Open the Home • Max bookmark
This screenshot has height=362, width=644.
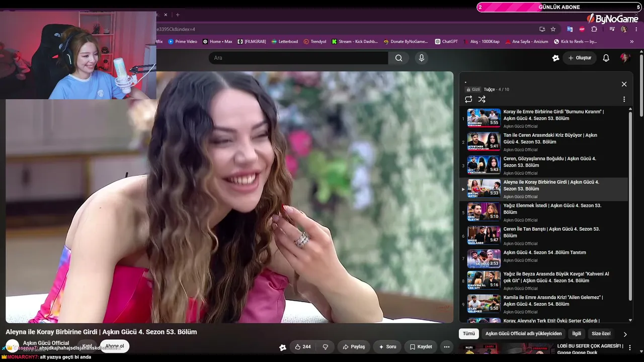pyautogui.click(x=217, y=42)
